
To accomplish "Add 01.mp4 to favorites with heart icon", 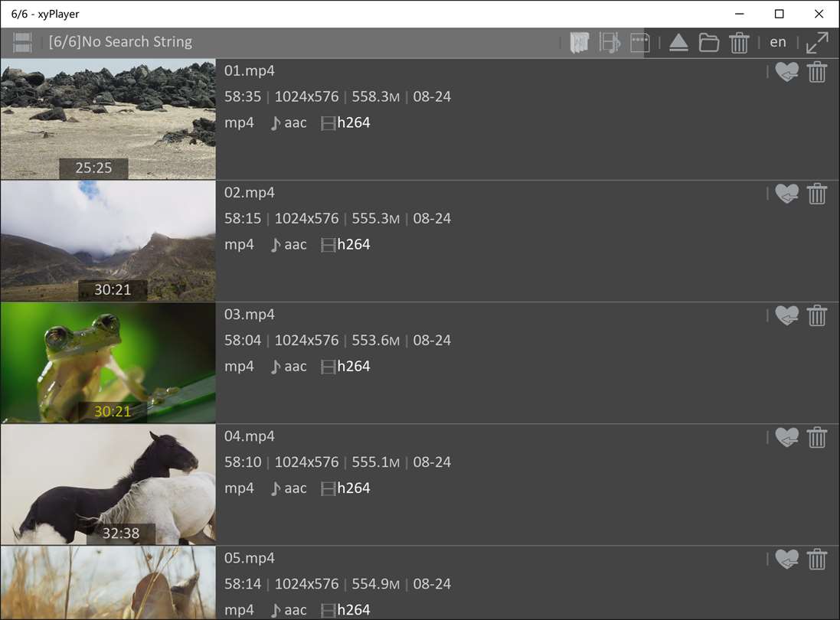I will pos(786,72).
